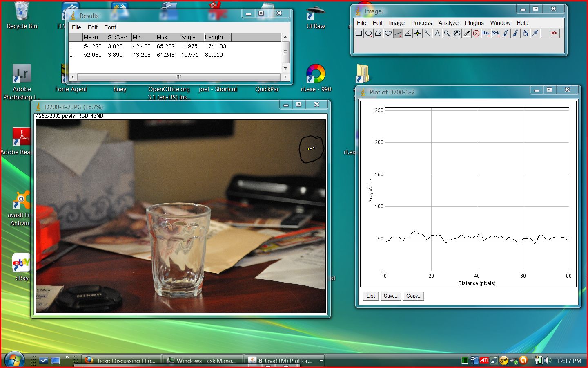The height and width of the screenshot is (368, 588).
Task: Open the Recycle Bin desktop icon
Action: pos(22,16)
